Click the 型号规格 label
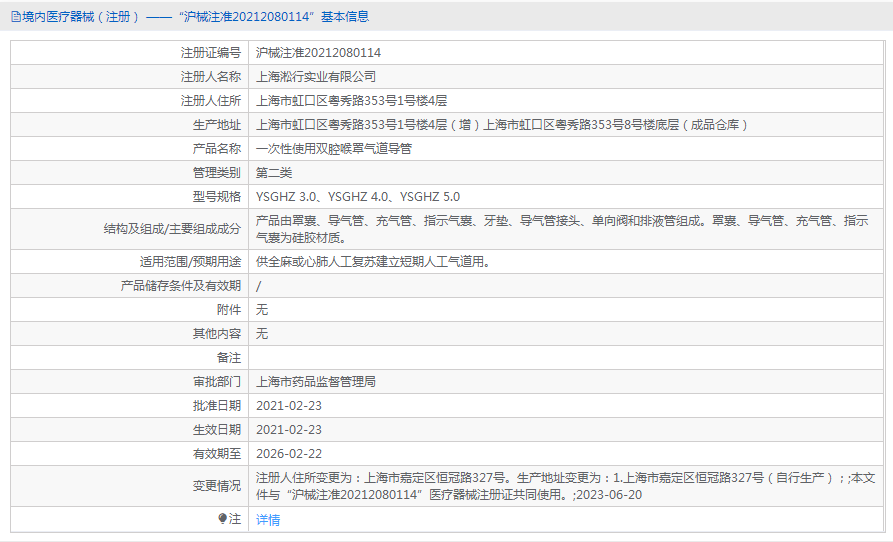 217,196
